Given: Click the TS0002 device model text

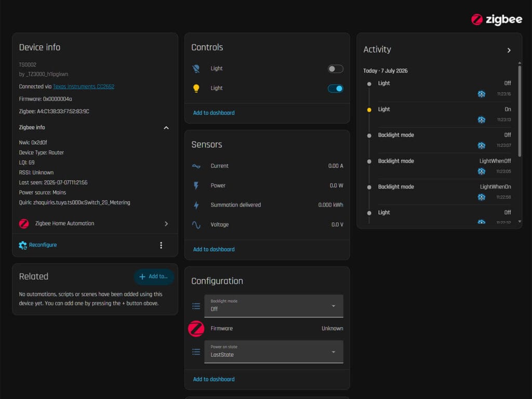Looking at the screenshot, I should [x=28, y=65].
